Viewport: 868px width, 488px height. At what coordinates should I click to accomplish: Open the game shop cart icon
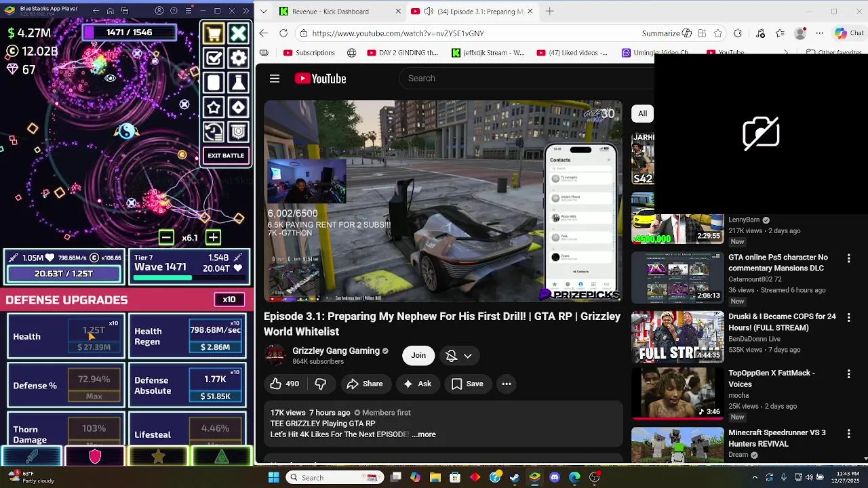[x=214, y=33]
